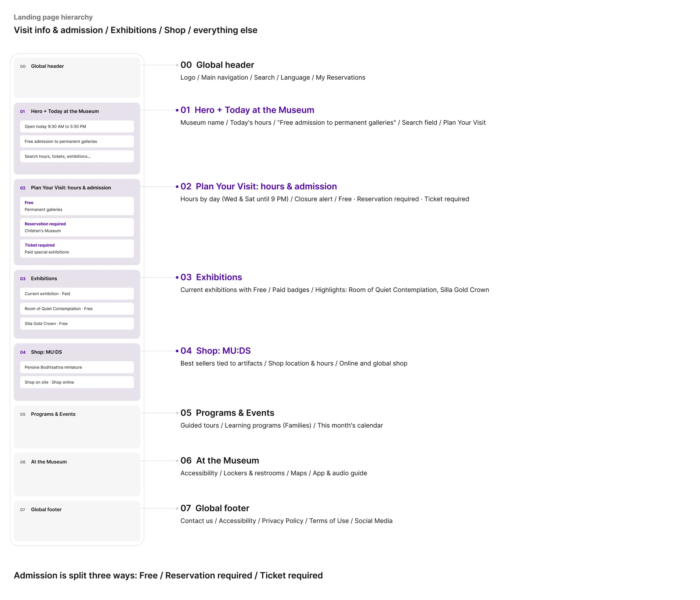Click 'Accessibility / Lockers & restrooms' description line
This screenshot has width=700, height=600.
273,473
